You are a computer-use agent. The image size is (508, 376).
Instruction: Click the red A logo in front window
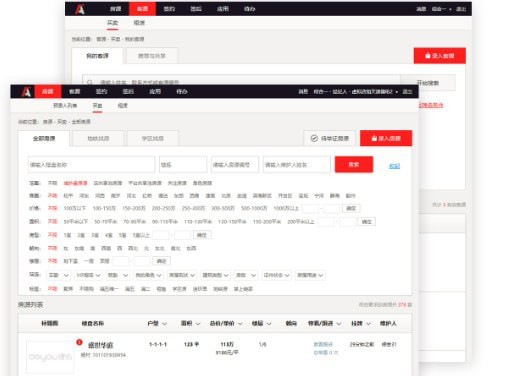coord(26,92)
